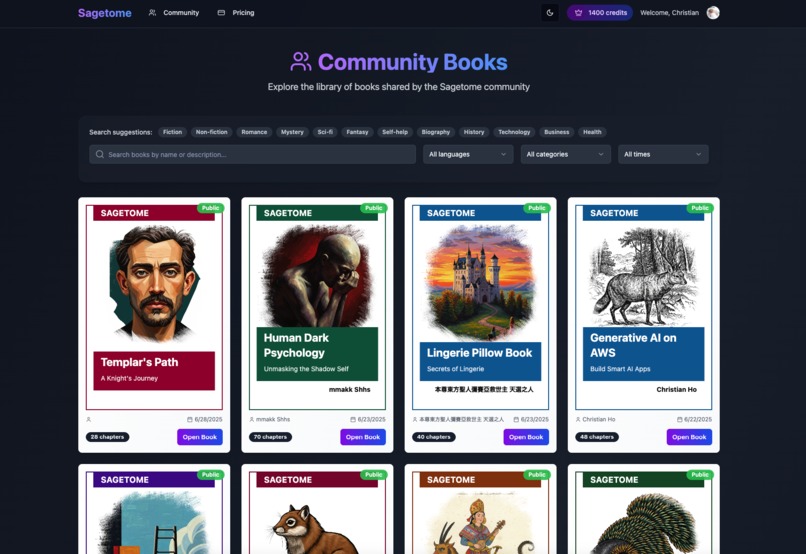Open the All languages dropdown
This screenshot has width=806, height=554.
click(x=468, y=154)
